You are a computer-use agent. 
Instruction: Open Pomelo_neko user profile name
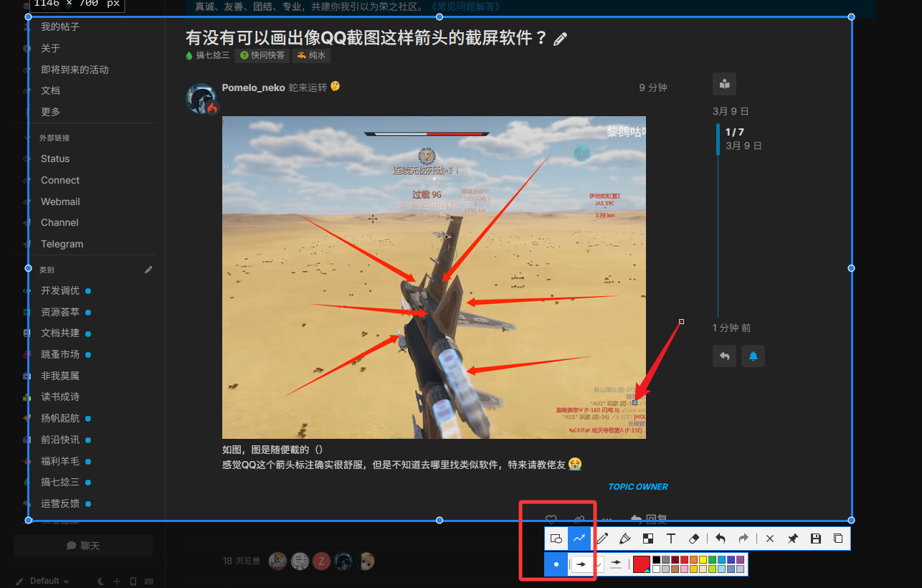pyautogui.click(x=253, y=87)
